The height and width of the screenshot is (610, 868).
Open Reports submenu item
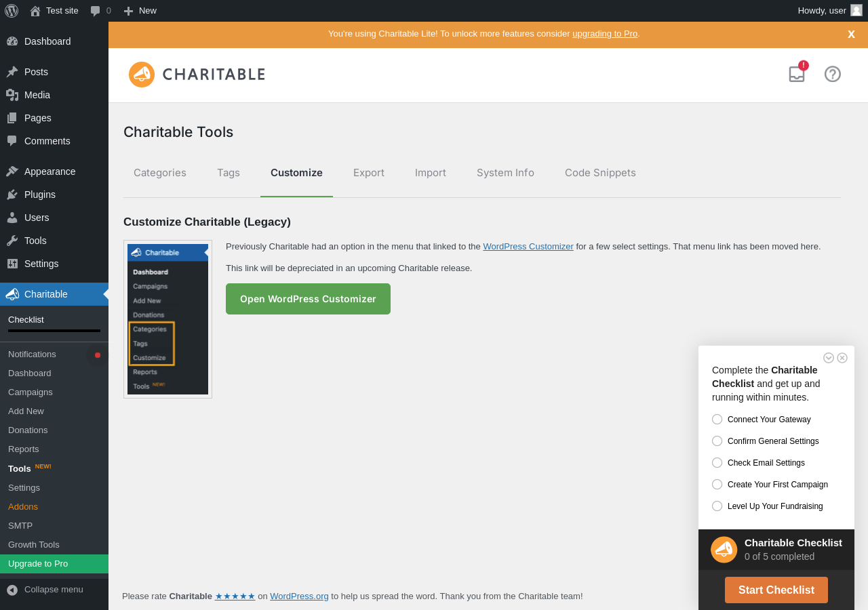coord(54,449)
